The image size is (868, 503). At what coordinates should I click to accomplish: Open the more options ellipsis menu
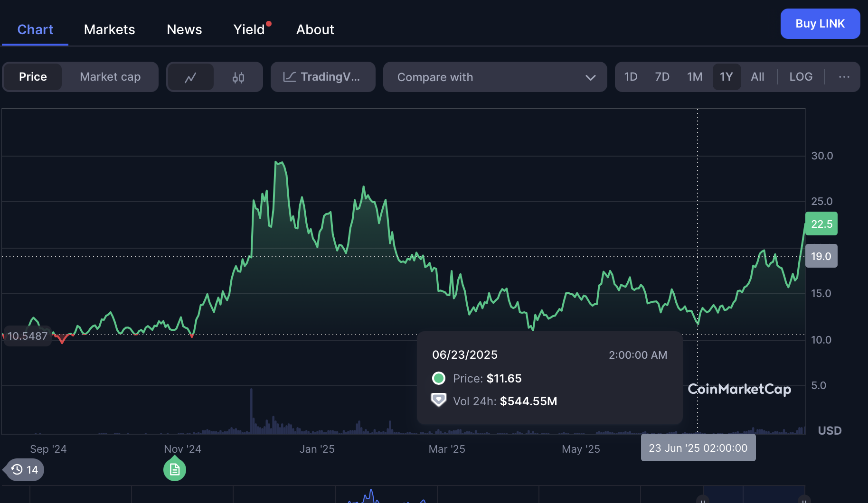click(x=844, y=77)
